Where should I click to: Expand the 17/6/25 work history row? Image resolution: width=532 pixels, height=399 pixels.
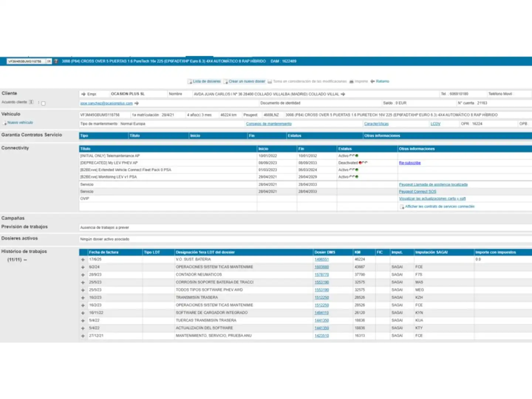(83, 260)
